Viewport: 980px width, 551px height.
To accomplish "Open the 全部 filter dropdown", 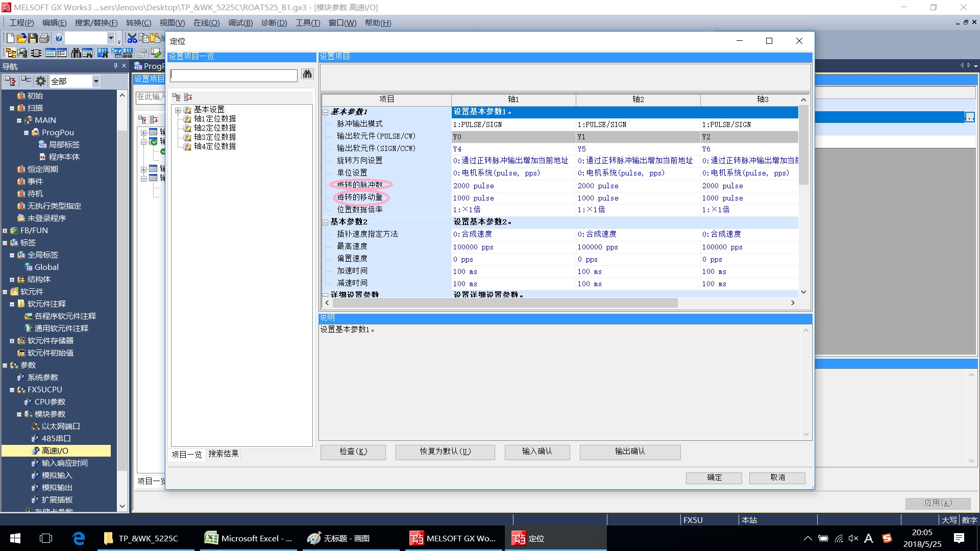I will point(95,81).
